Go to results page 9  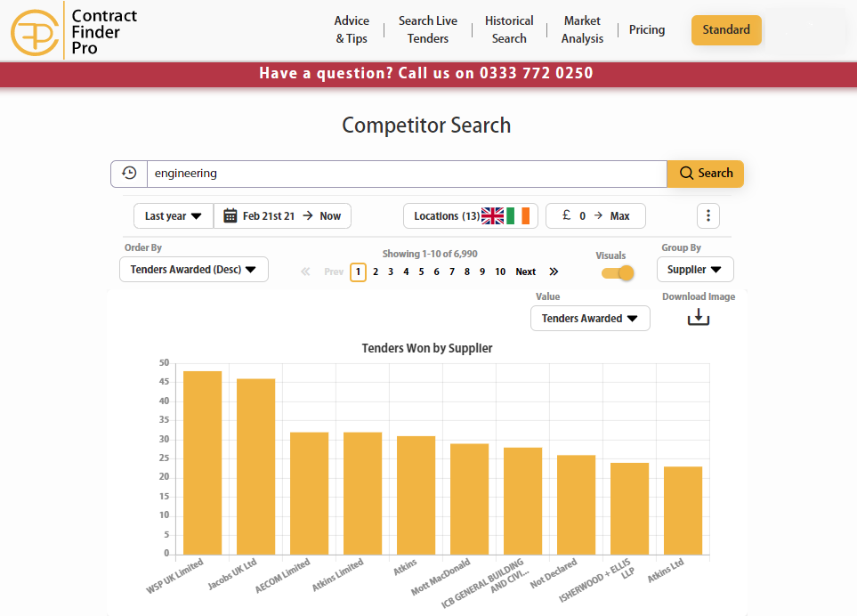482,272
